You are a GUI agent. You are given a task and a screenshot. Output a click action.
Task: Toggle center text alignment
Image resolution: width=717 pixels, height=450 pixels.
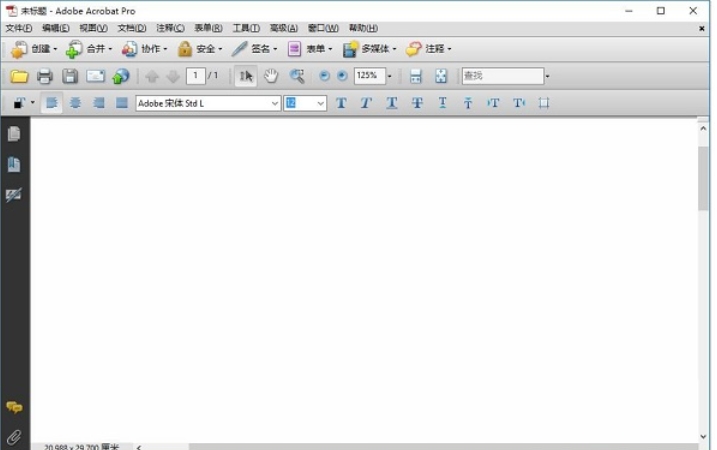[75, 103]
